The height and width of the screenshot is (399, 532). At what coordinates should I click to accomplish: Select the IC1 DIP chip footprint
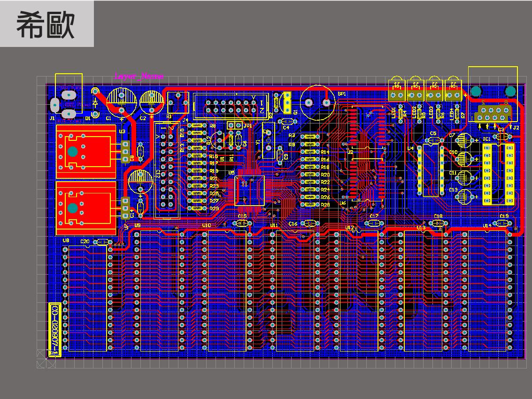click(498, 174)
